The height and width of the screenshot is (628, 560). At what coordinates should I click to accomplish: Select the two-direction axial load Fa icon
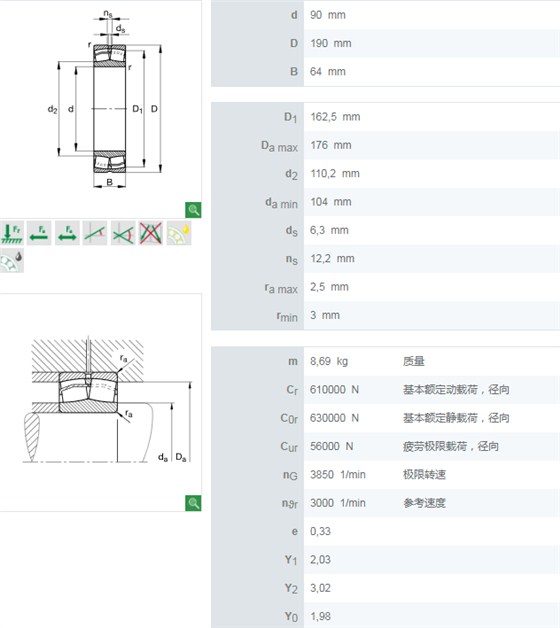pyautogui.click(x=67, y=233)
